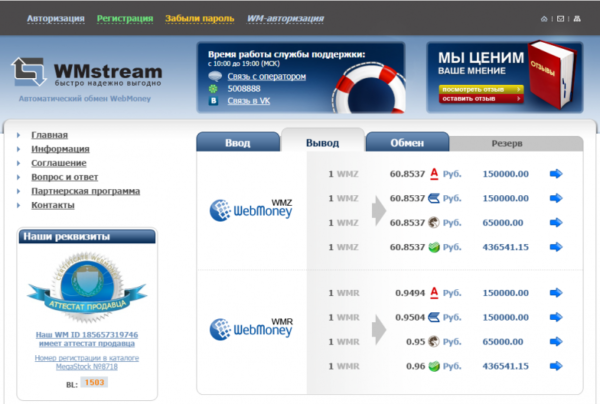The height and width of the screenshot is (404, 600).
Task: Click blue arrow for WMR 0.9504 row
Action: click(556, 317)
